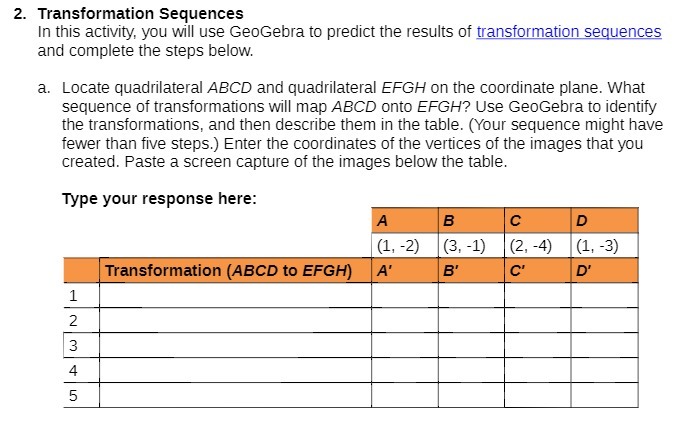This screenshot has height=427, width=694.
Task: Click row 1 Transformation description cell
Action: 235,295
